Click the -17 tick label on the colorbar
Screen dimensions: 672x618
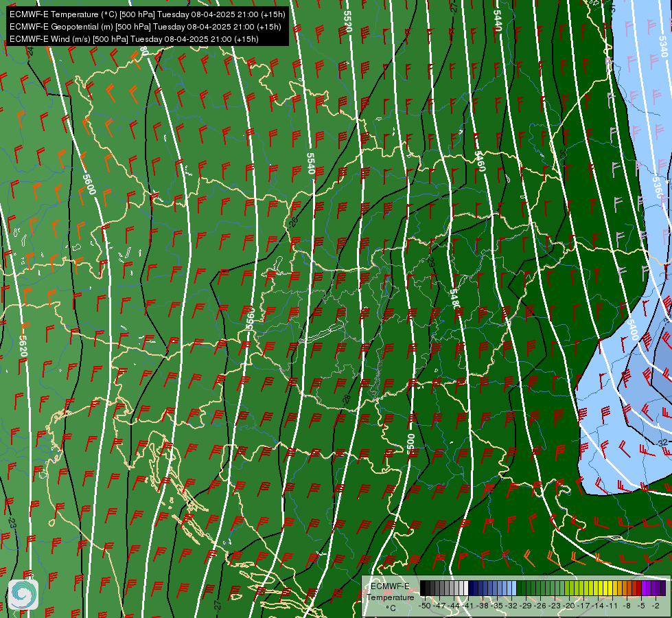583,606
